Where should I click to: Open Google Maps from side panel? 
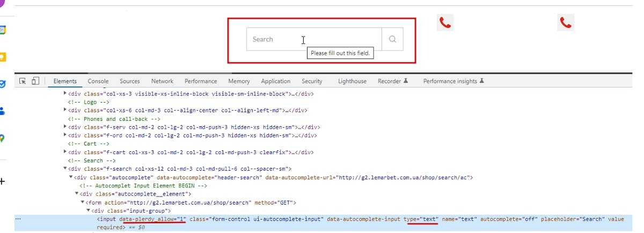2,139
